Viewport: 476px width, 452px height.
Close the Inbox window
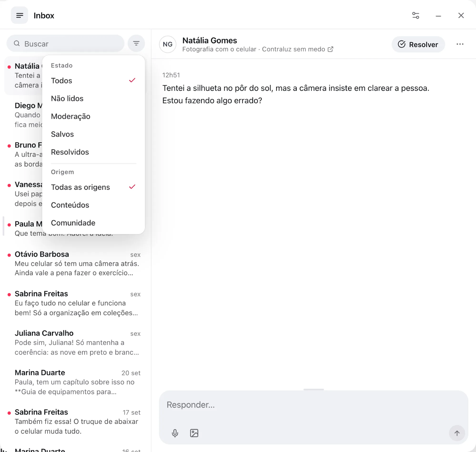pos(461,15)
